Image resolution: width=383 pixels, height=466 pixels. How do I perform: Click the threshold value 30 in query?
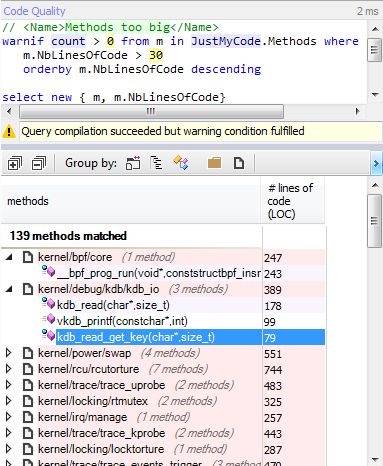pos(156,55)
